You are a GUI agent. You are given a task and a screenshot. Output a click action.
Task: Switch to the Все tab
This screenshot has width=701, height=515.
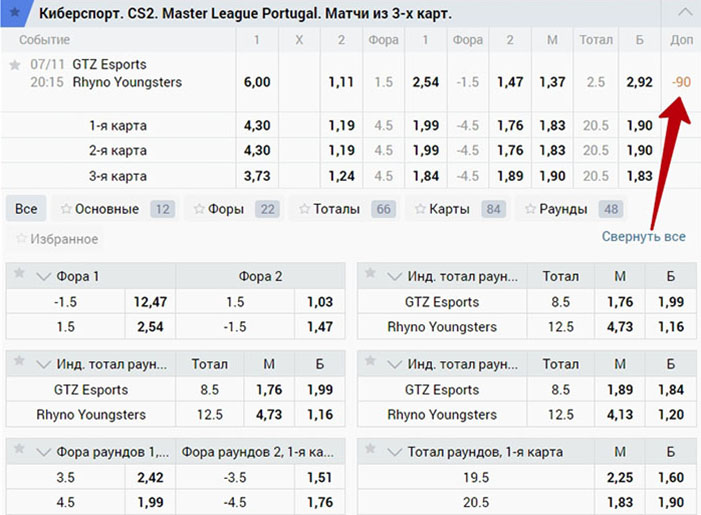[26, 209]
